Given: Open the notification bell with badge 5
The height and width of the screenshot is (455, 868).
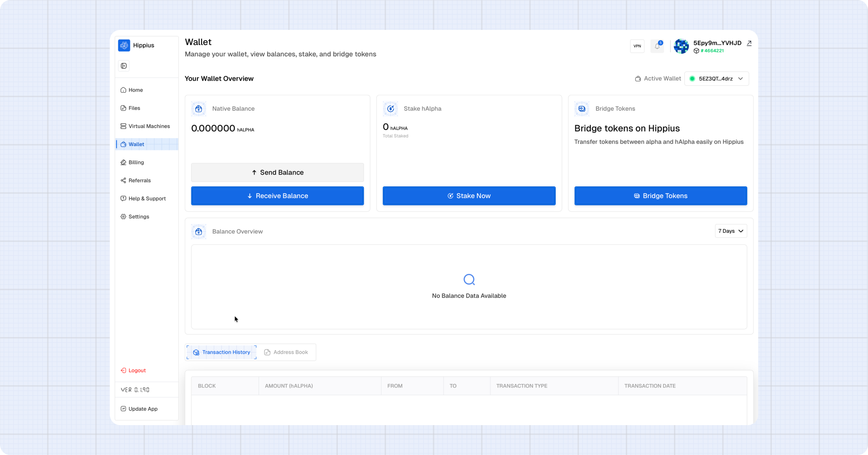Looking at the screenshot, I should 657,46.
